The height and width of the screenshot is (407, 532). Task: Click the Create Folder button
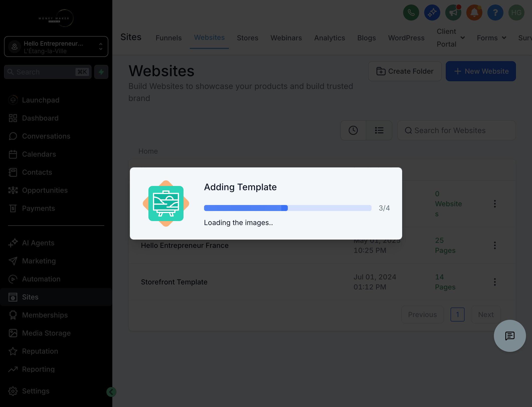coord(405,71)
